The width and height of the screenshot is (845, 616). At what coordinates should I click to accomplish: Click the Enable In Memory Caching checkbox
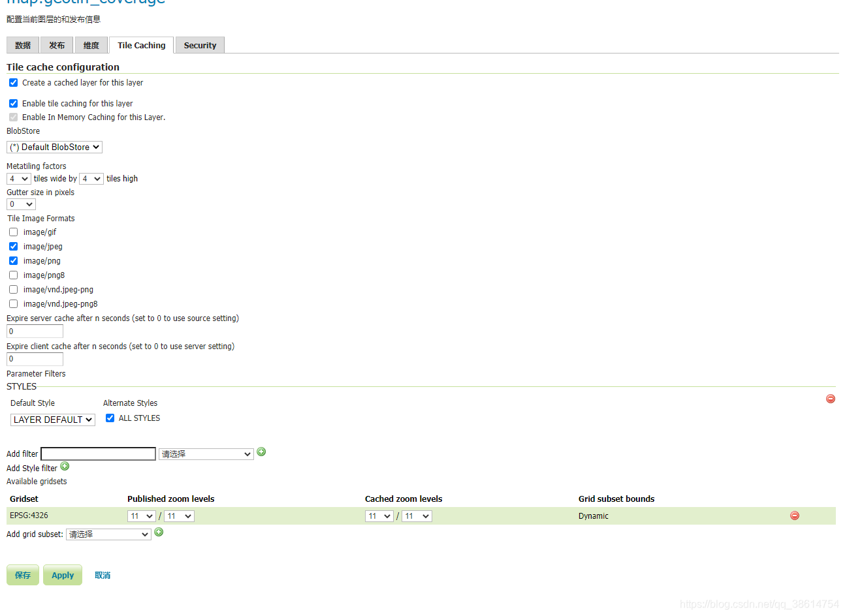(13, 117)
